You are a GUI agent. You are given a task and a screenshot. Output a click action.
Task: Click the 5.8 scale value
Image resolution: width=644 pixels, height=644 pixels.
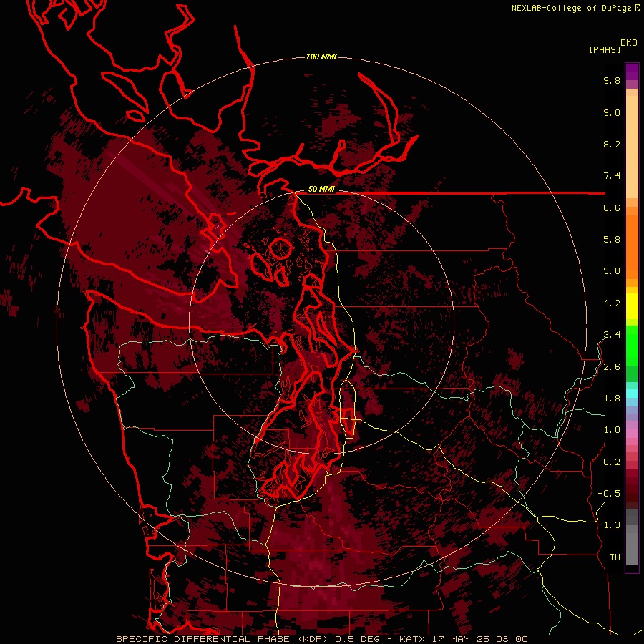point(612,240)
